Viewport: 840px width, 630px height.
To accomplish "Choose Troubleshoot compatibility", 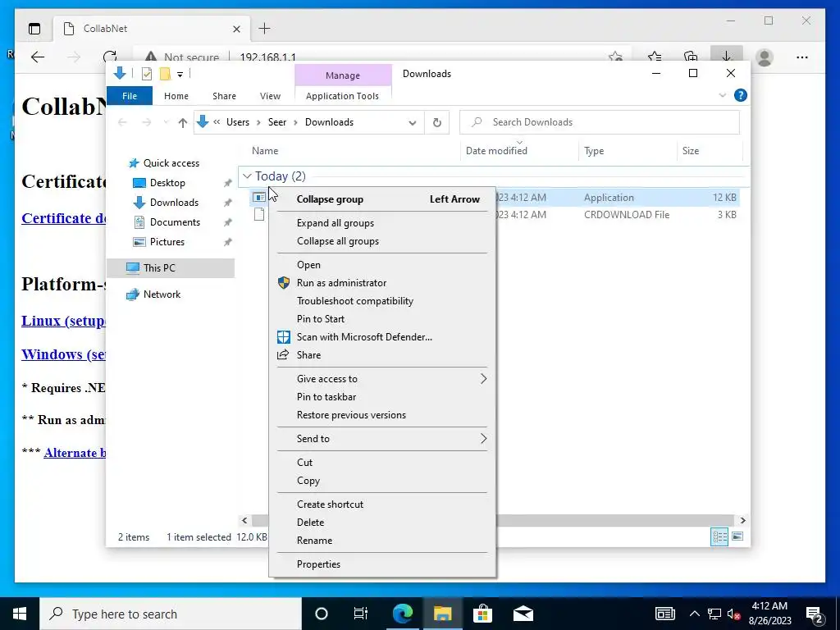I will (354, 301).
